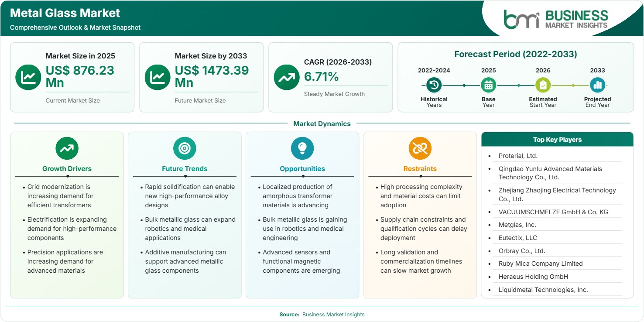Select Metglas, Inc. in the list
The image size is (644, 322).
[517, 225]
